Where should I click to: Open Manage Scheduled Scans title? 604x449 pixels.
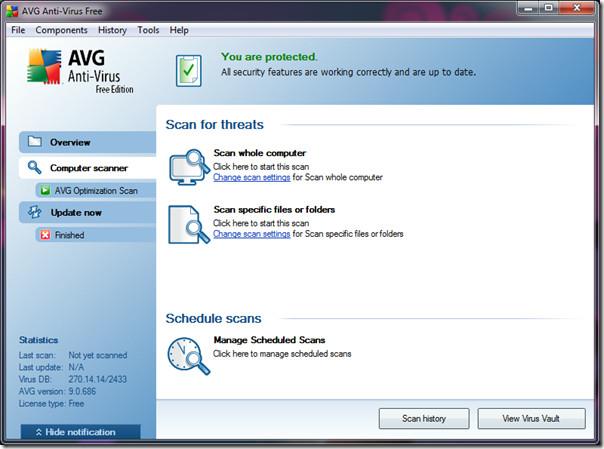[x=269, y=340]
